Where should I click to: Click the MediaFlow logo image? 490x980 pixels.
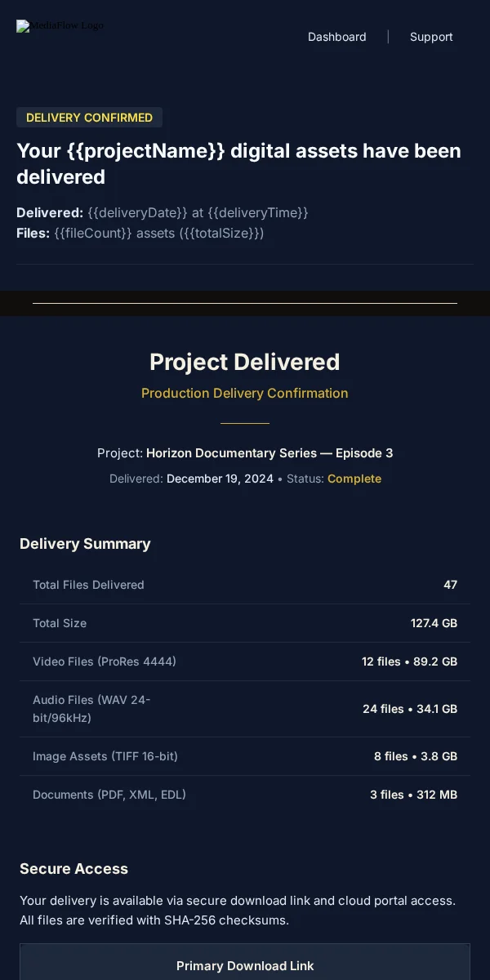click(x=60, y=26)
